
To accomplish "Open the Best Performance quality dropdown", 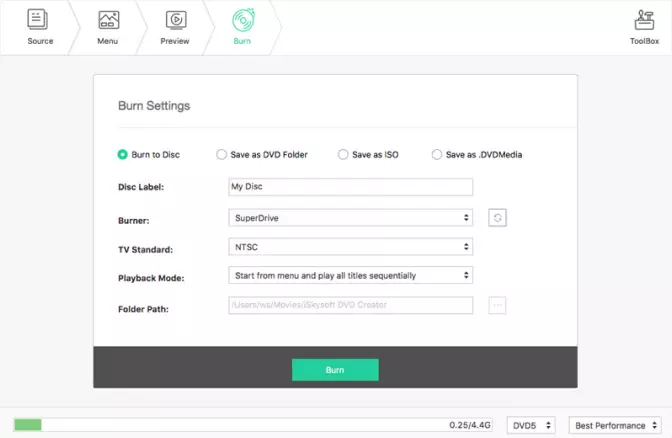I will (615, 425).
